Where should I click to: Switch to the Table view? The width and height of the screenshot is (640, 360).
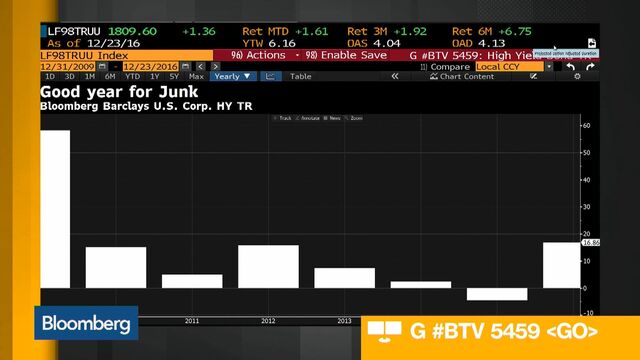pos(300,76)
